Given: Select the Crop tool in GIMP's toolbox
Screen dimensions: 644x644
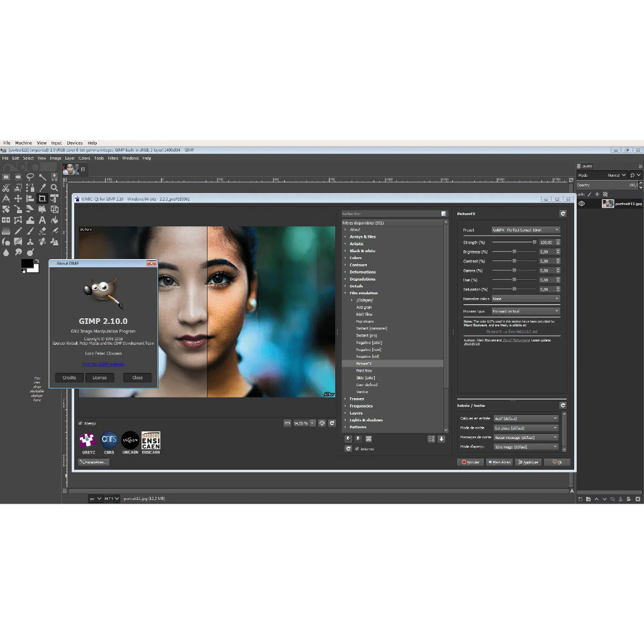Looking at the screenshot, I should 42,198.
